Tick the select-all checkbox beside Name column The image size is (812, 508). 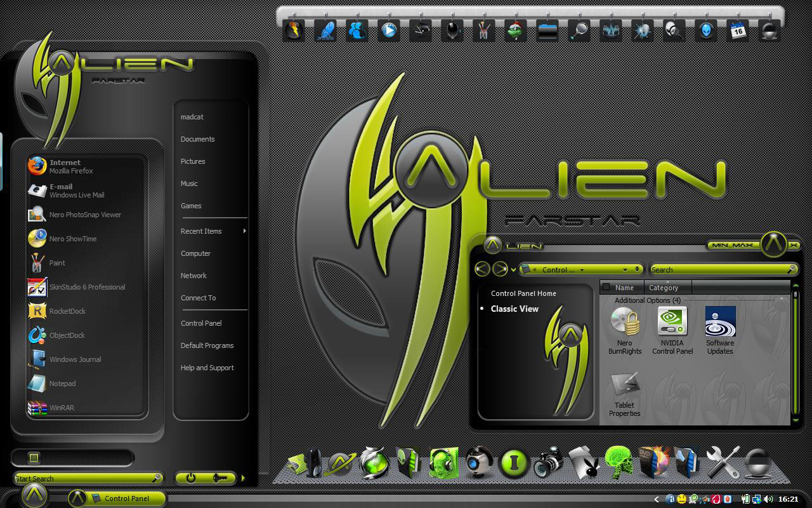[x=606, y=287]
